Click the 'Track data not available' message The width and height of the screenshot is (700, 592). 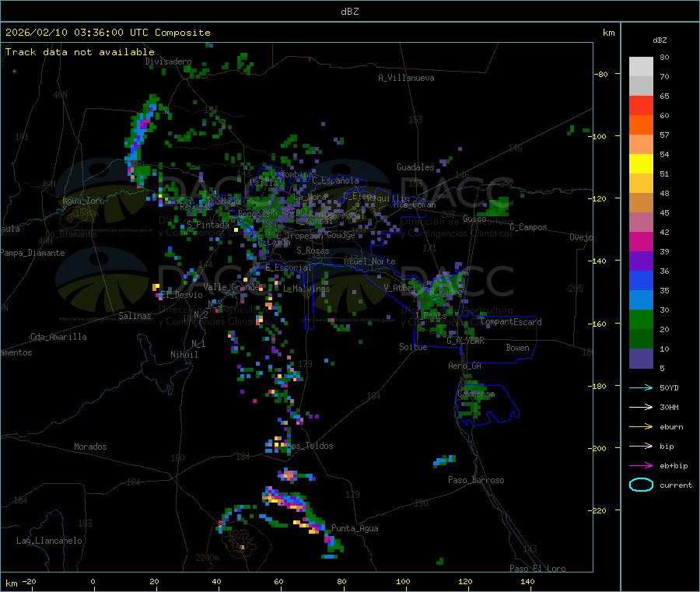click(x=80, y=52)
